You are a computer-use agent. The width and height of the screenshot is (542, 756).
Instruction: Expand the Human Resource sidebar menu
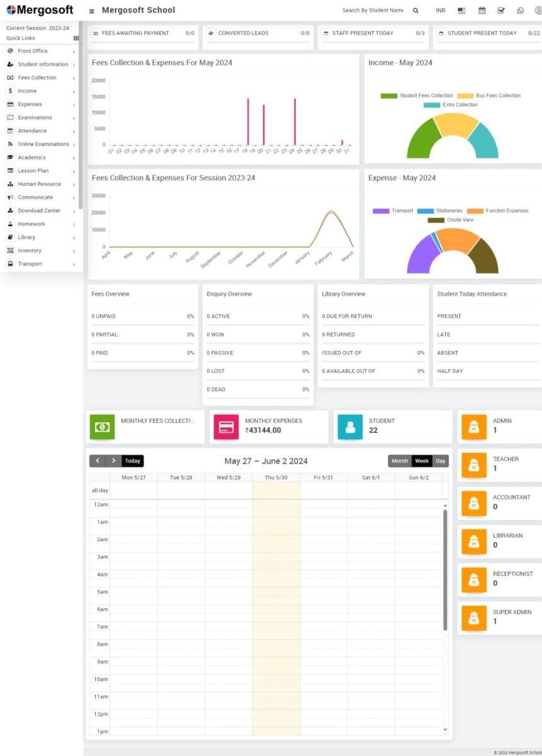[39, 184]
